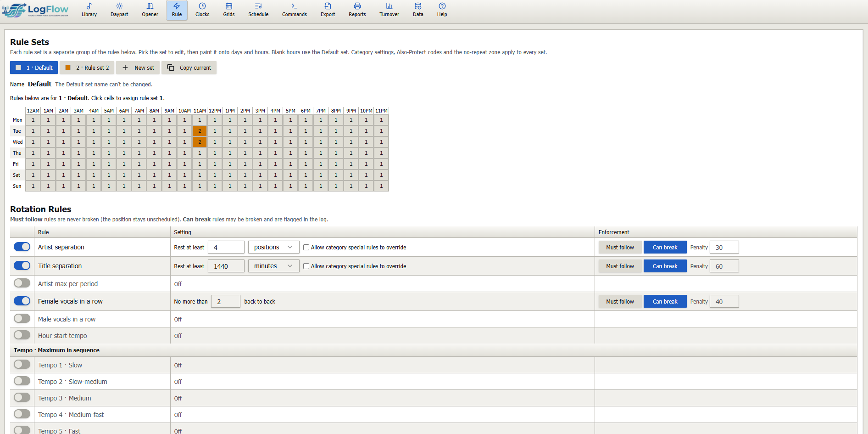Click the Artist separation penalty field

click(x=724, y=247)
